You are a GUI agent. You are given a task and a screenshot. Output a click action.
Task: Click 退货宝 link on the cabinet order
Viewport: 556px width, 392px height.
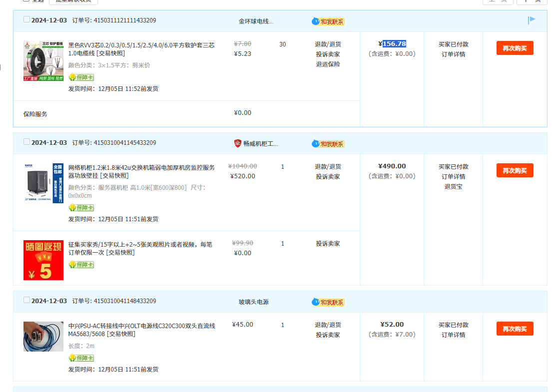(453, 187)
